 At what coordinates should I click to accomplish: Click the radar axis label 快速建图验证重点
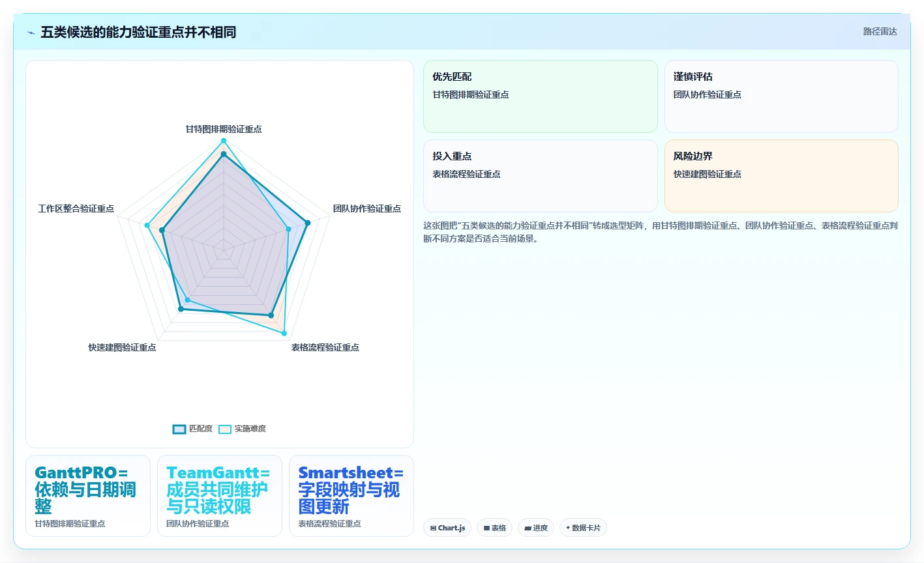pyautogui.click(x=123, y=347)
